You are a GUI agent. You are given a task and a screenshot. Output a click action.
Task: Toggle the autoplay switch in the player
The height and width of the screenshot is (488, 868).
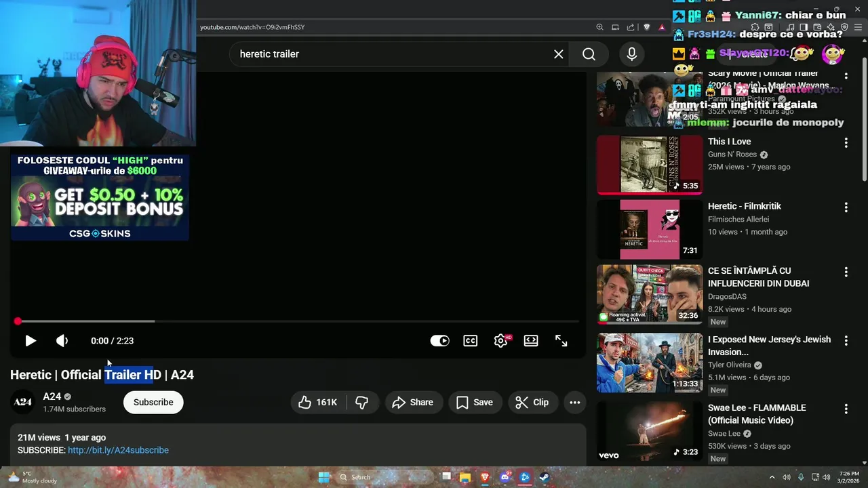(439, 341)
